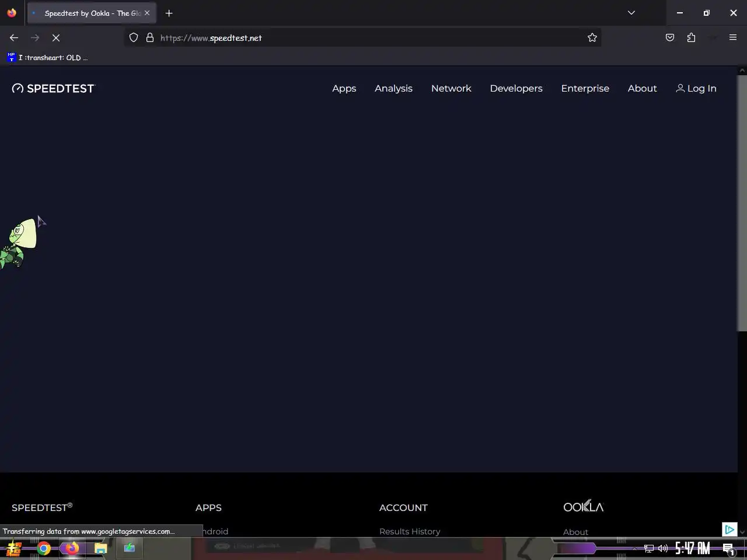Launch Google Chrome from the taskbar
The image size is (747, 560).
[x=44, y=548]
